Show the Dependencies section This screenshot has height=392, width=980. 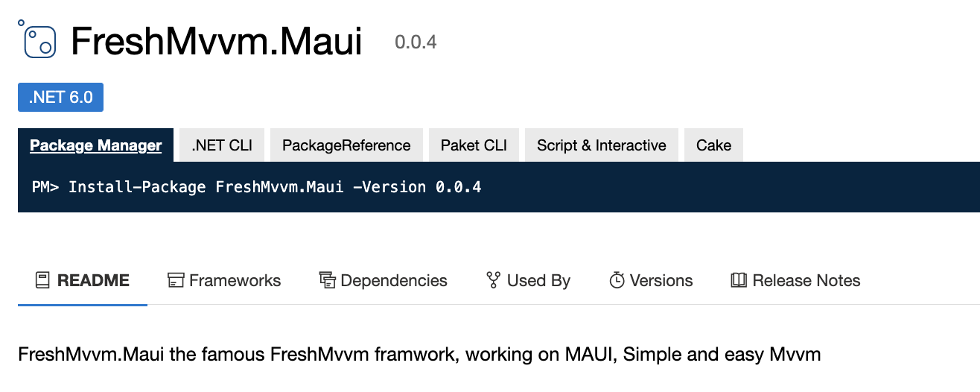384,281
